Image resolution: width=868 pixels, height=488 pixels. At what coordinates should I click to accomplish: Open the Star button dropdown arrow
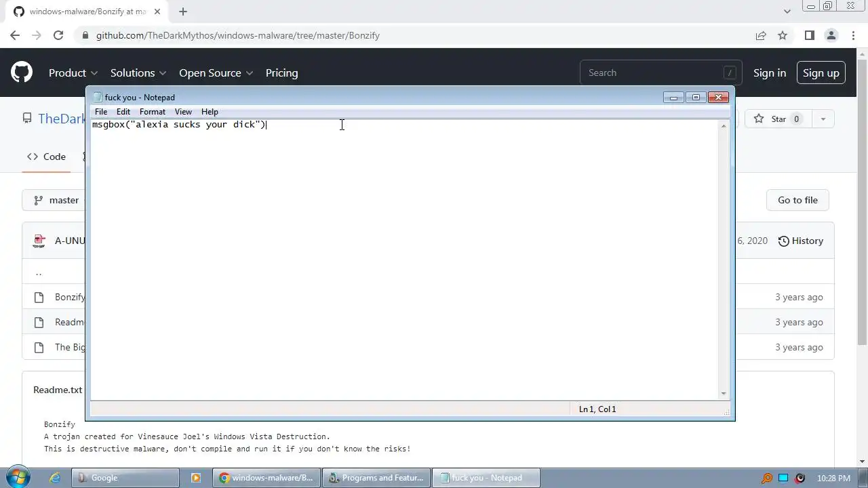(x=823, y=119)
